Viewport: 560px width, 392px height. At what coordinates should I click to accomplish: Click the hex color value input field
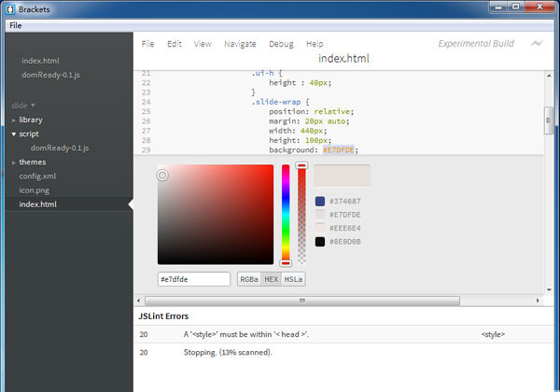click(194, 279)
